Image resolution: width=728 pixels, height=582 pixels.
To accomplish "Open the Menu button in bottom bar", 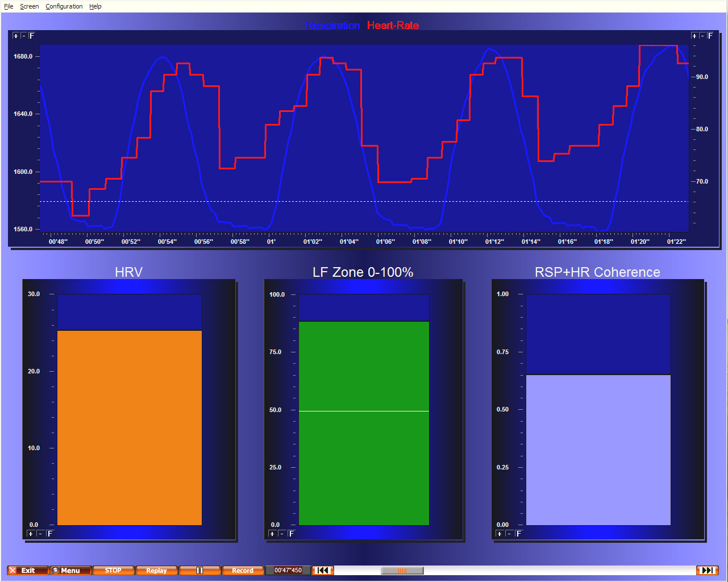I will [70, 570].
